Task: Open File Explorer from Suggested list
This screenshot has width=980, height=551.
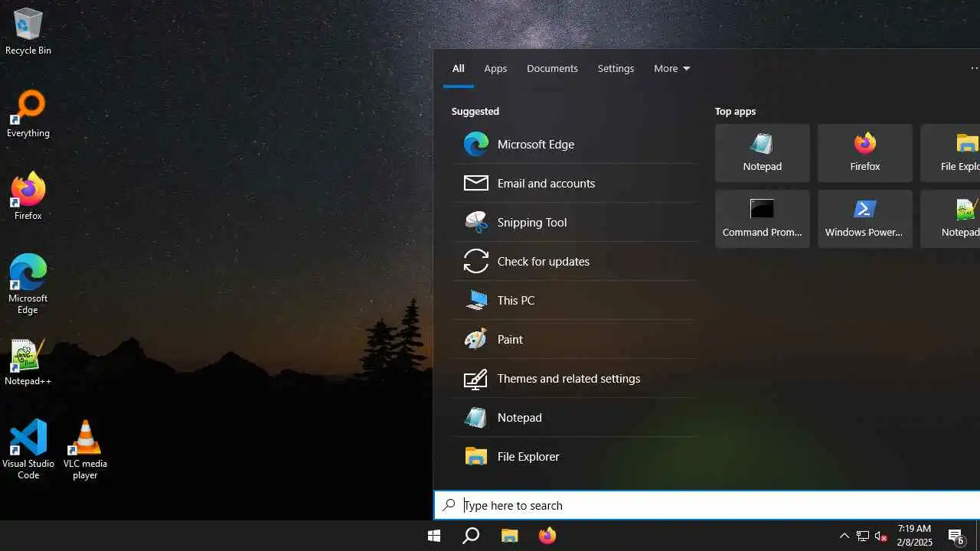Action: 575,456
